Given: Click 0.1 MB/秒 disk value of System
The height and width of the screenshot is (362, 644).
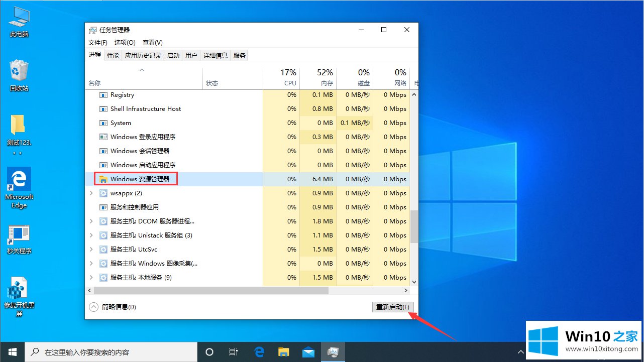Looking at the screenshot, I should coord(355,123).
